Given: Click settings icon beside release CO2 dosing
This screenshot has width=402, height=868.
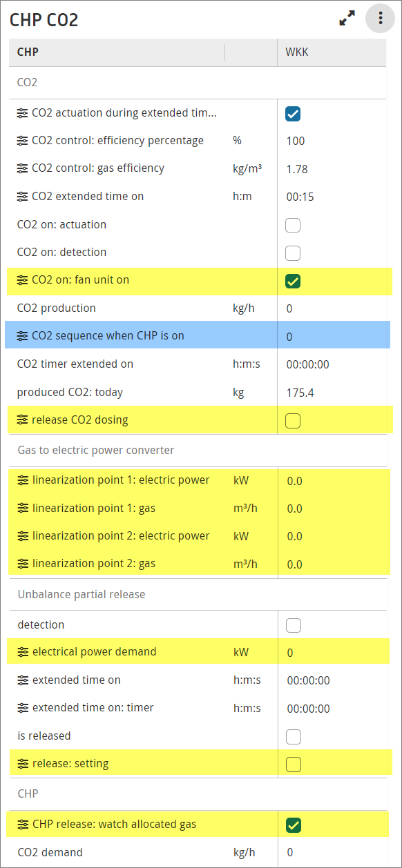Looking at the screenshot, I should 23,420.
